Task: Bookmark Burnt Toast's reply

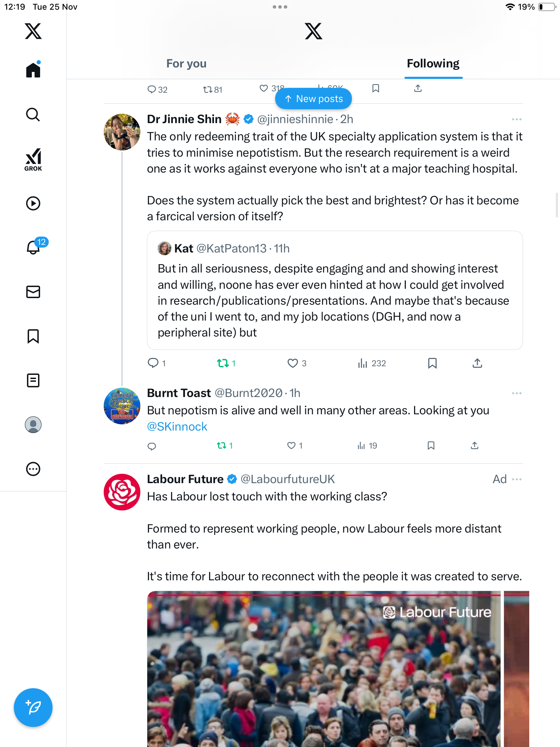Action: [431, 445]
